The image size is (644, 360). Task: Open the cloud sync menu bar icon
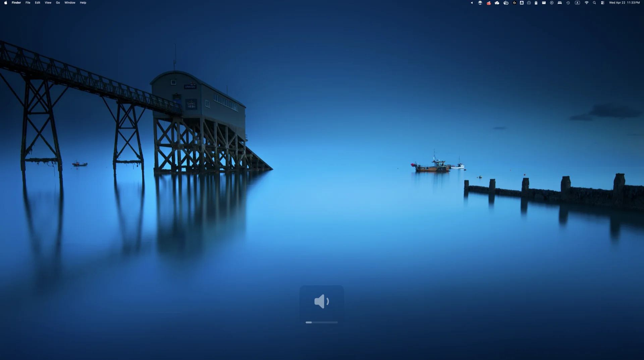coord(497,3)
